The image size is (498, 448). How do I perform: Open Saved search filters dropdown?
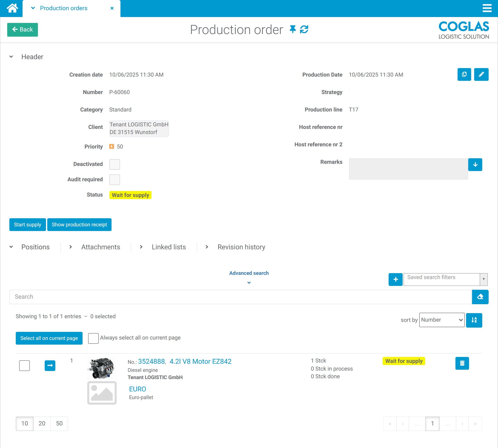(445, 279)
